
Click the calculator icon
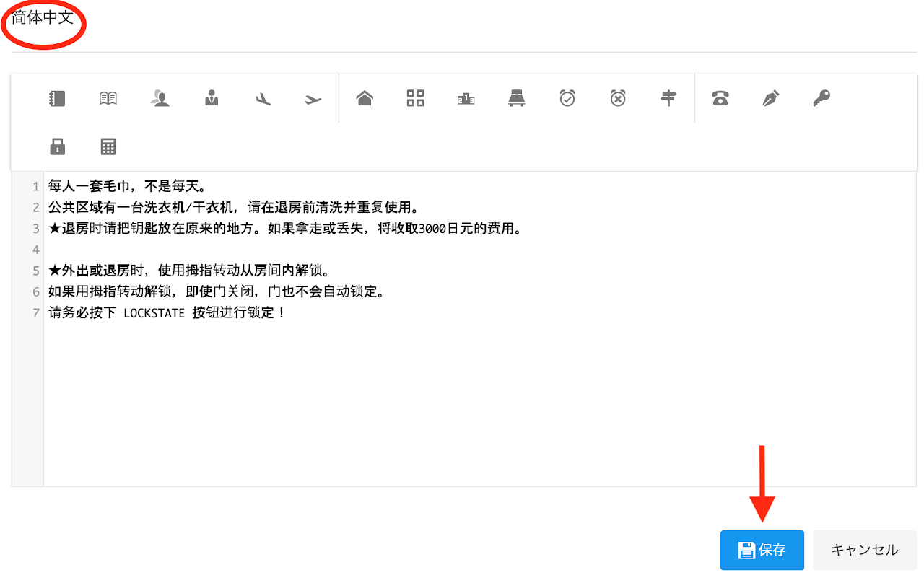108,147
